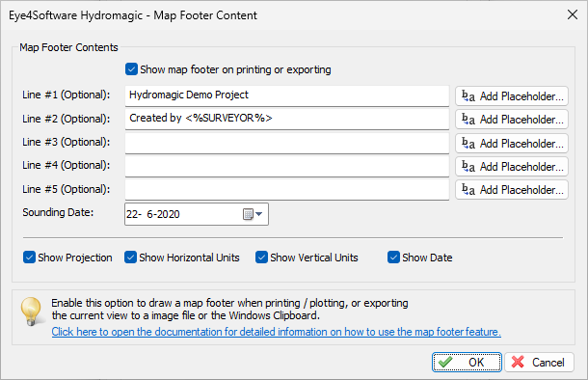Click placeholder icon beside Line #4
The height and width of the screenshot is (380, 588).
(468, 167)
